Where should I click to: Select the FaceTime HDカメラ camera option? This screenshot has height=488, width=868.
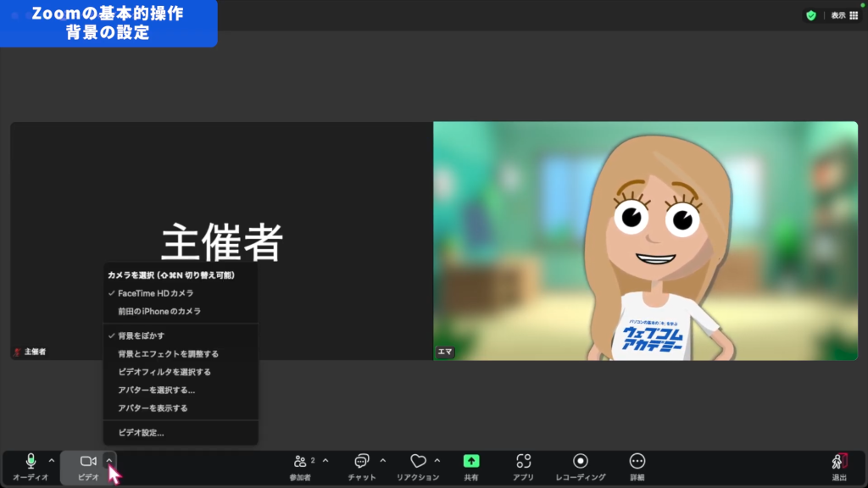[x=155, y=293]
